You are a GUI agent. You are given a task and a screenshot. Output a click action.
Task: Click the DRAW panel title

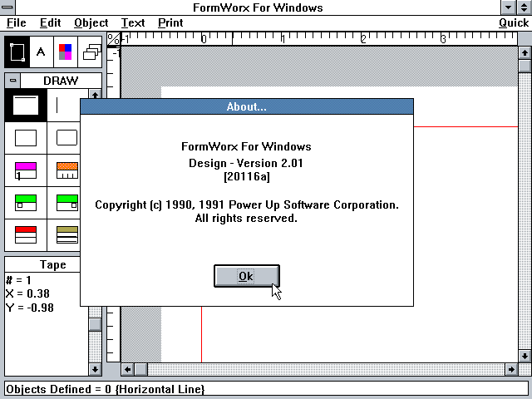[61, 81]
